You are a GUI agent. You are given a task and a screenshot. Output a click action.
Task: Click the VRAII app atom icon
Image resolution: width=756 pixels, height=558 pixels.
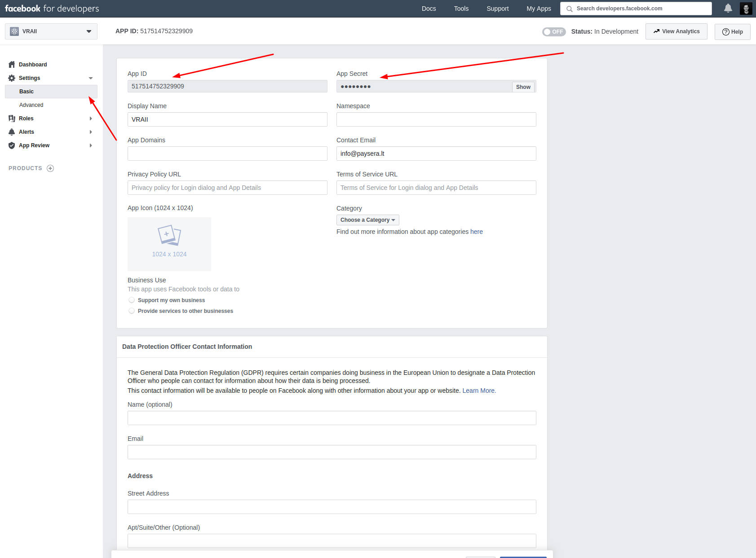coord(14,31)
